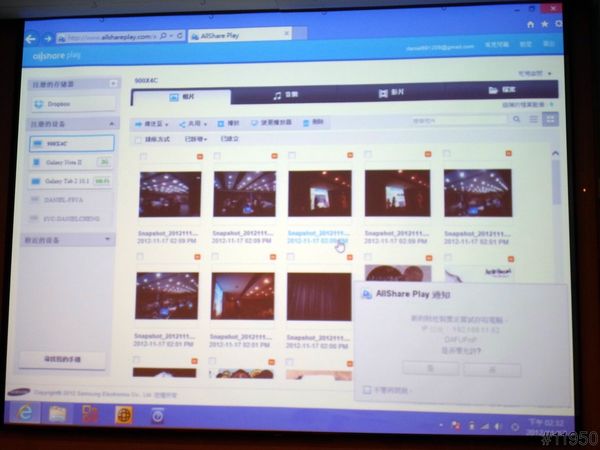The height and width of the screenshot is (450, 600).
Task: Refresh the page from the address bar
Action: click(179, 36)
